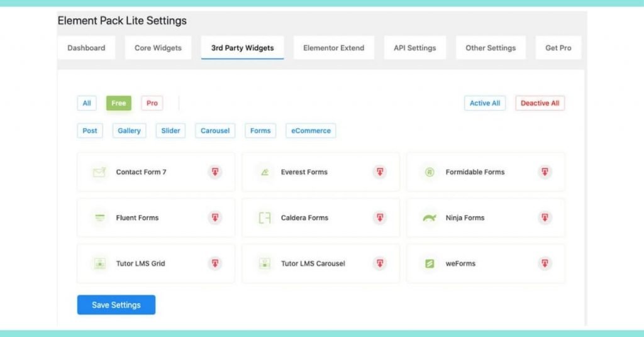Click the Tutor LMS Grid label
Viewport: 644px width, 337px height.
coord(140,263)
